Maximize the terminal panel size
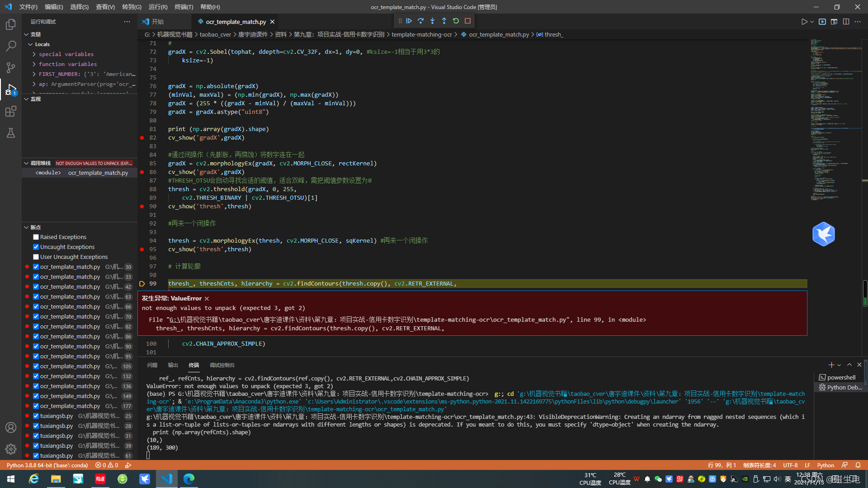This screenshot has height=488, width=868. pyautogui.click(x=849, y=365)
